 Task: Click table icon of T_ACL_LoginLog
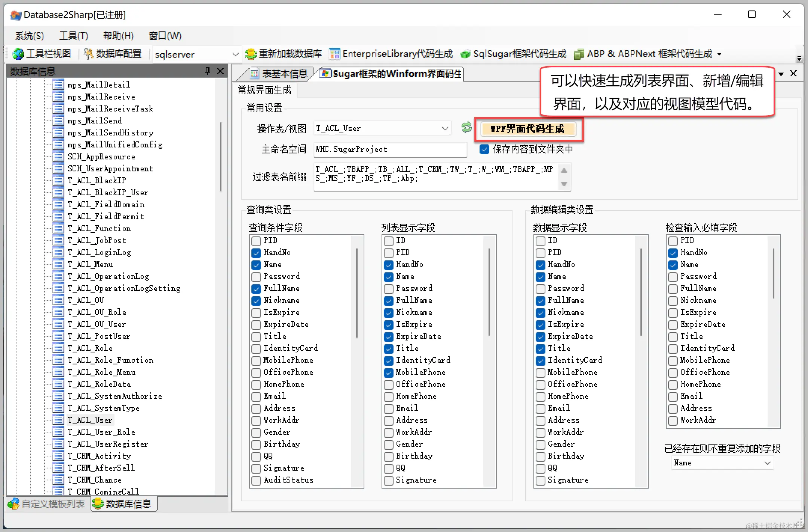tap(58, 252)
